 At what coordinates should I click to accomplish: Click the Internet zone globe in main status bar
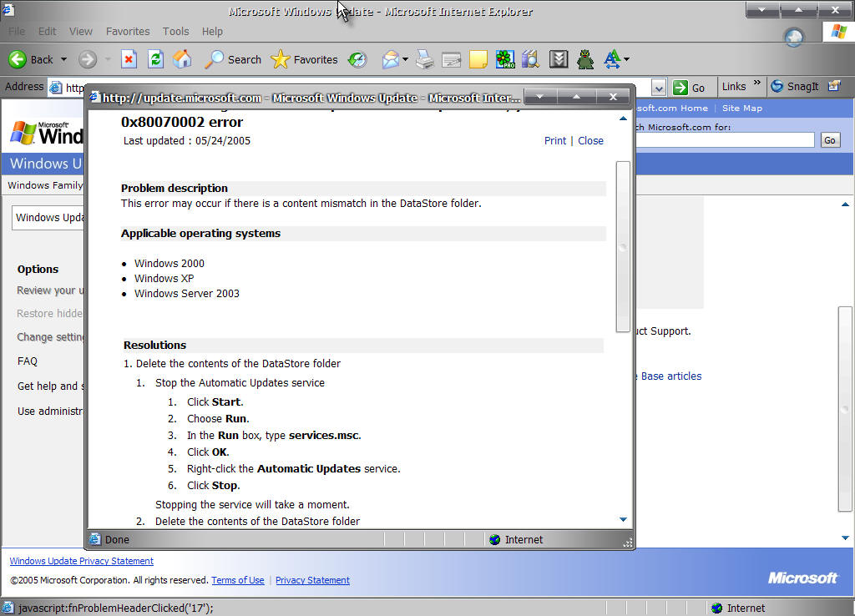coord(717,608)
